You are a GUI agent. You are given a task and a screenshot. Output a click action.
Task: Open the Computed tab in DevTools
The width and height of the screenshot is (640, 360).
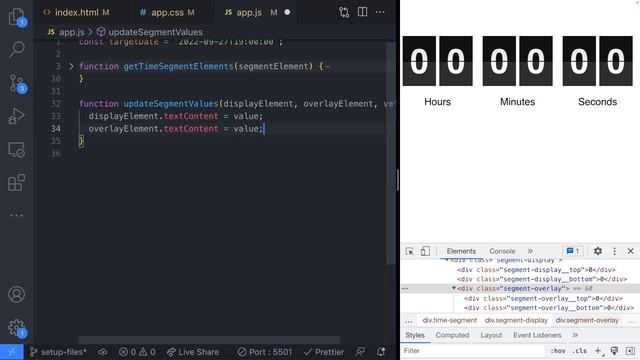coord(452,335)
